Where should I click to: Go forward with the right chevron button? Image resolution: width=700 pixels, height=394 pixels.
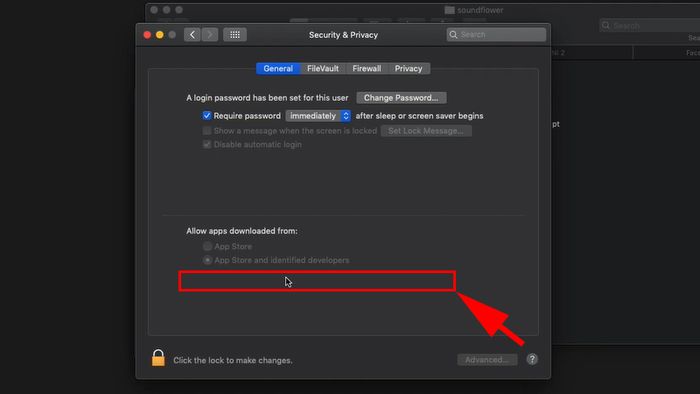click(x=209, y=35)
